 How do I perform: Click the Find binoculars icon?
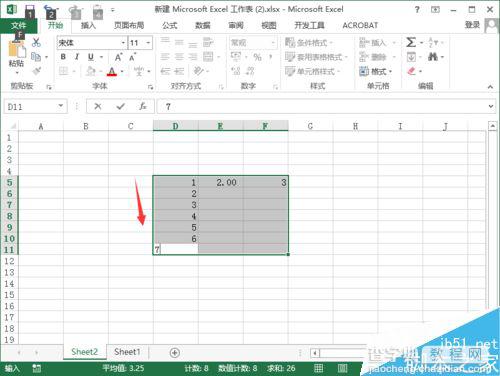433,57
